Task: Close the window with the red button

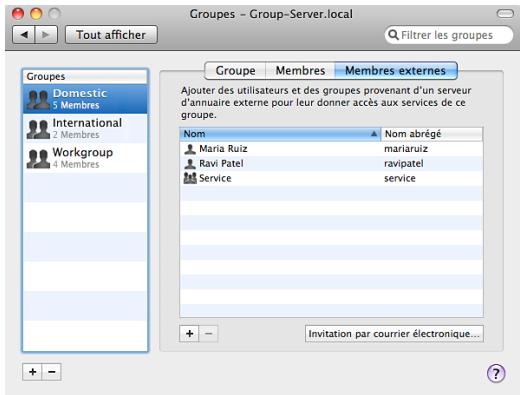Action: [18, 14]
